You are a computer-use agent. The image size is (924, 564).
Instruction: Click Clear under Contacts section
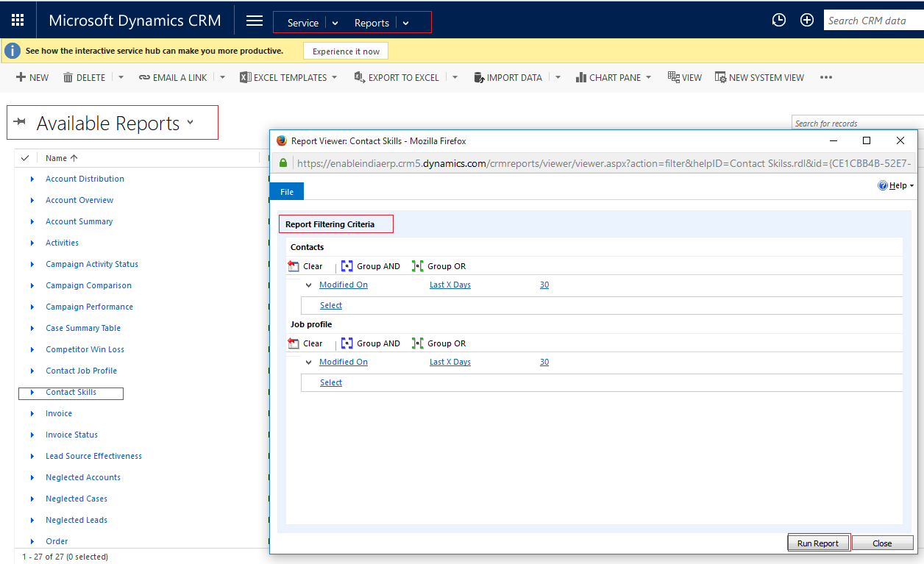305,266
